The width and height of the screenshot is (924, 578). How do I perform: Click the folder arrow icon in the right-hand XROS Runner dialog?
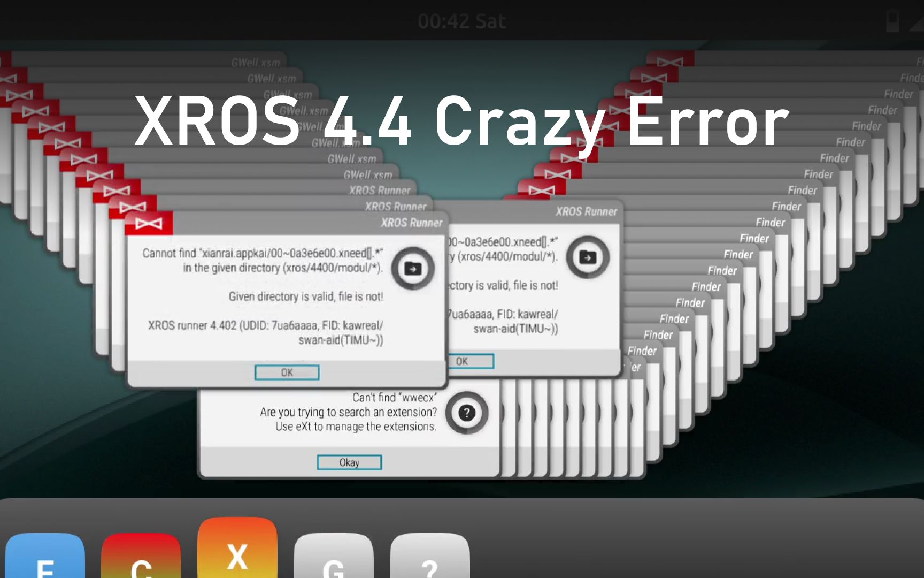point(588,257)
